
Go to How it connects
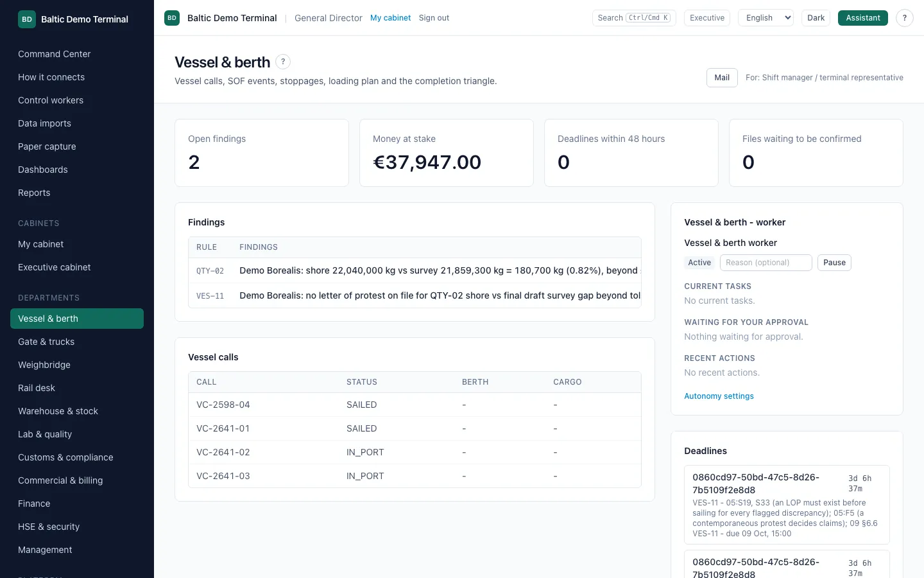click(77, 77)
